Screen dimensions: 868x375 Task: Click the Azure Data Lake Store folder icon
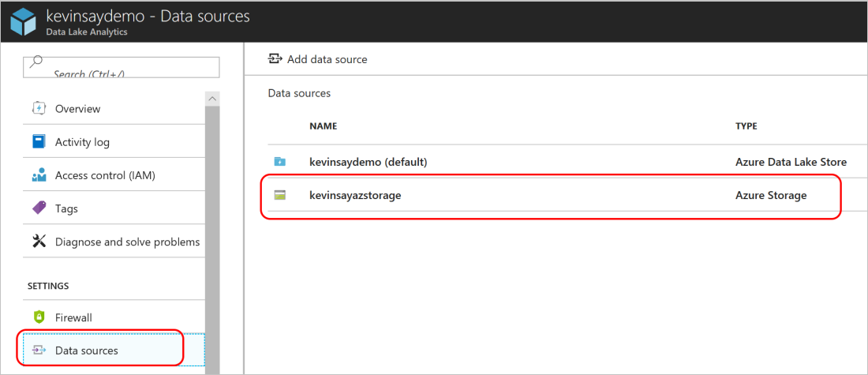click(x=280, y=162)
